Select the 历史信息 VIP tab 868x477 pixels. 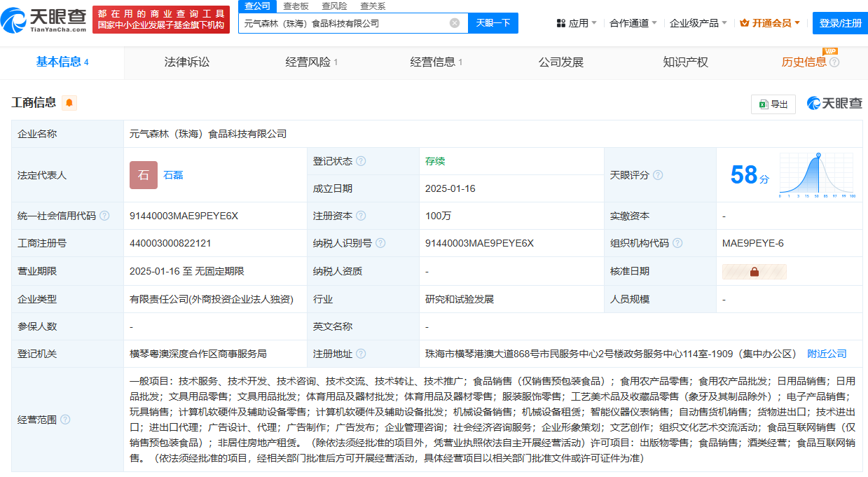(x=804, y=62)
